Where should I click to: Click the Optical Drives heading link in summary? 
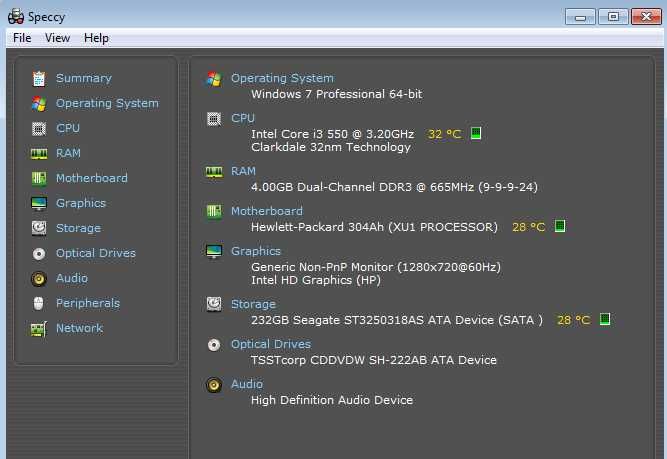tap(271, 344)
